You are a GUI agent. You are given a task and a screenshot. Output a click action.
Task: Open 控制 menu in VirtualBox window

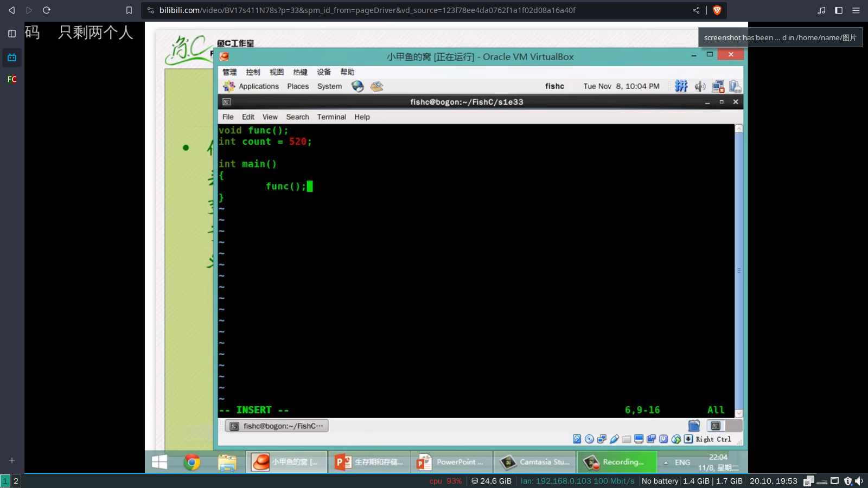tap(253, 72)
